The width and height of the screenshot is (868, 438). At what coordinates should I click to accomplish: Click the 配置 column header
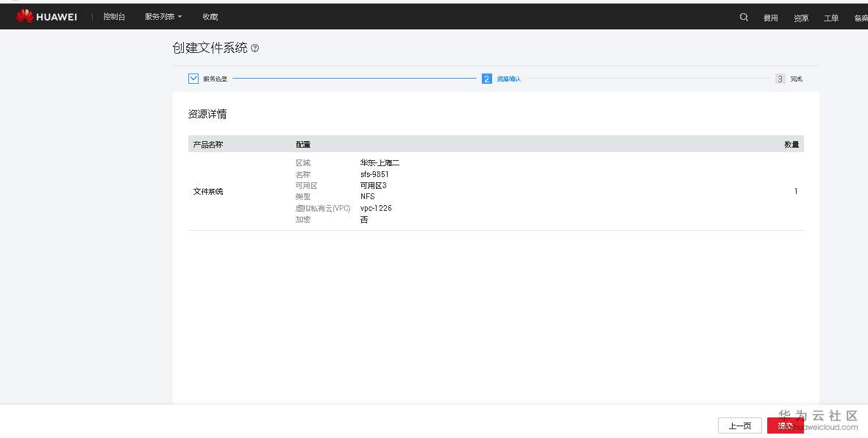303,144
